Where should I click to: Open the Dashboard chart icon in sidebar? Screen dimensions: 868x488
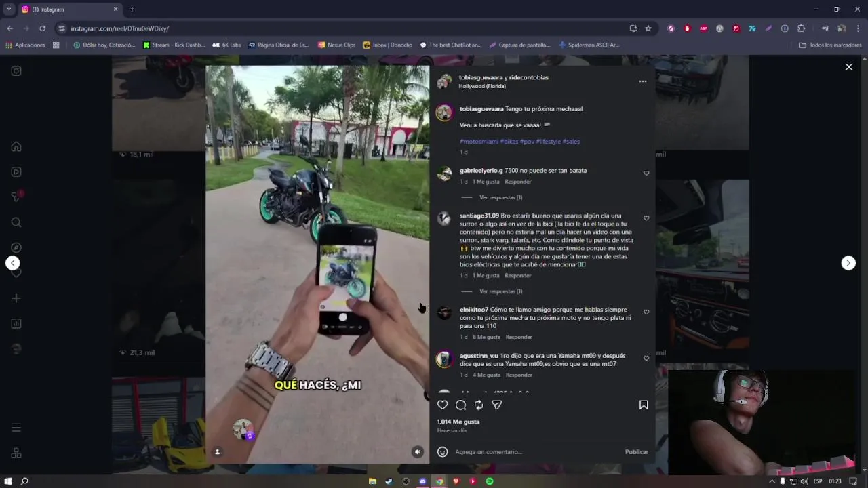click(x=16, y=323)
